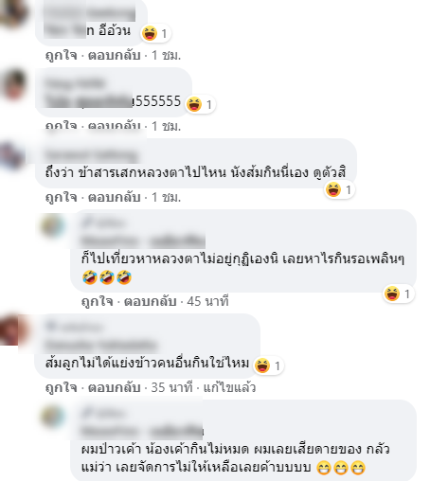Reply to the อีอ้วน comment via ตอบกลับ
This screenshot has height=481, width=448.
114,56
